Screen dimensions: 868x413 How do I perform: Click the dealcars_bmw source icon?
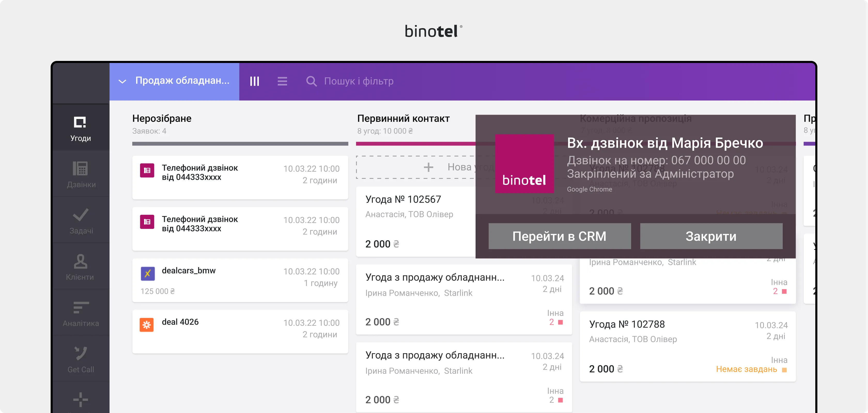click(x=148, y=273)
